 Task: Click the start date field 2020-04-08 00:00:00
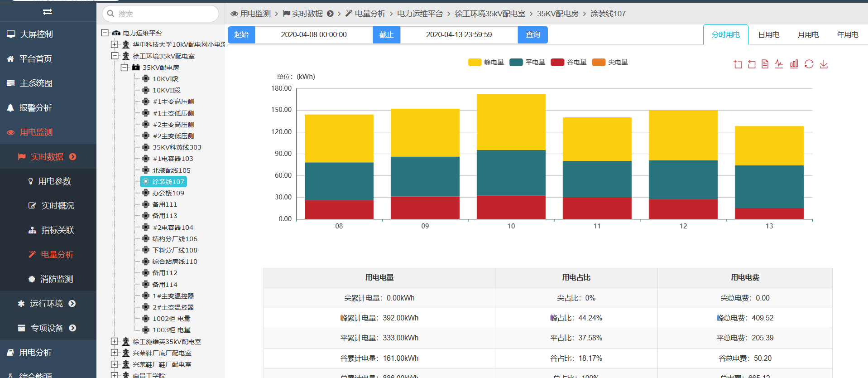coord(314,35)
